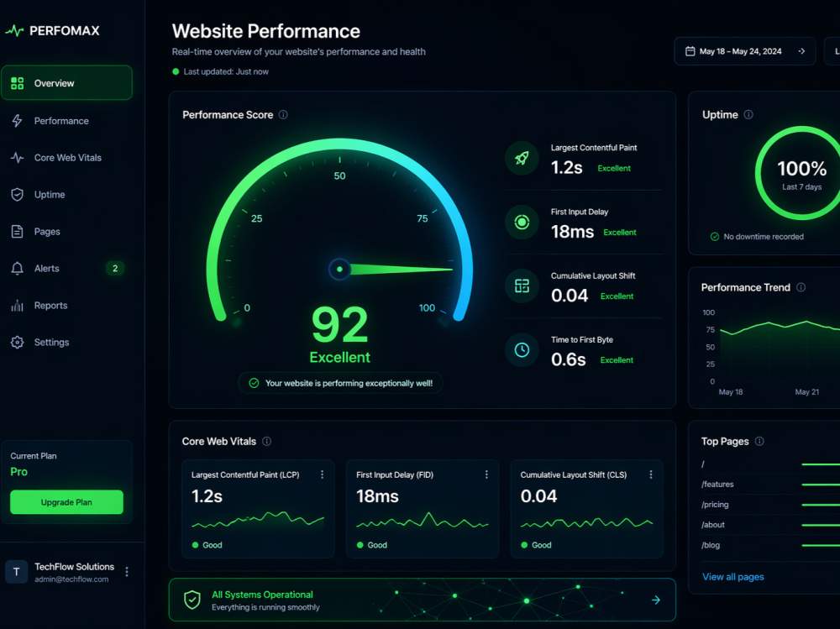The width and height of the screenshot is (840, 629).
Task: Click the Pro current plan label
Action: click(18, 472)
